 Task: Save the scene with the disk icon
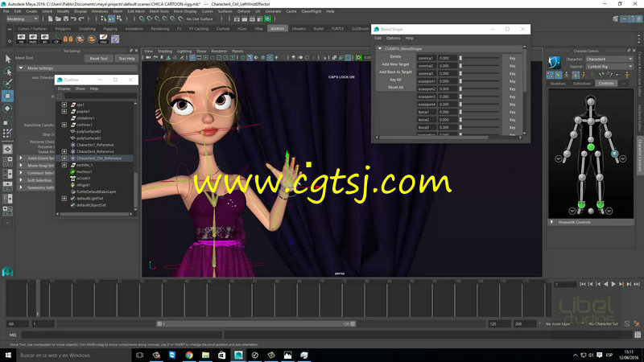coord(66,19)
